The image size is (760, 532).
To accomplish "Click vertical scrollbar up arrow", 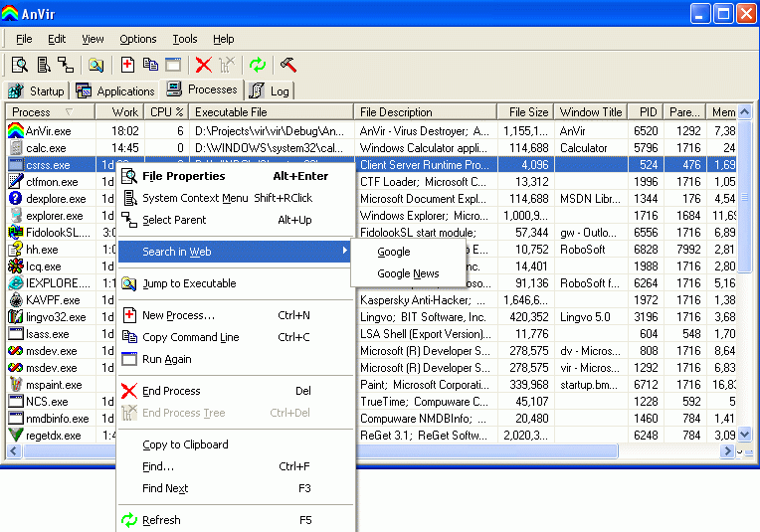I will (x=745, y=112).
